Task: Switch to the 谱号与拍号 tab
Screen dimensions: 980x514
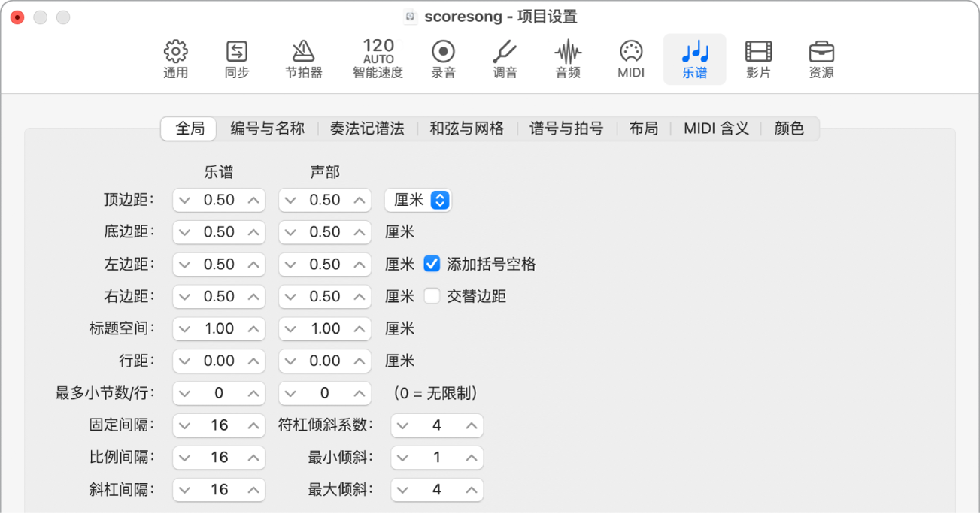Action: click(566, 128)
